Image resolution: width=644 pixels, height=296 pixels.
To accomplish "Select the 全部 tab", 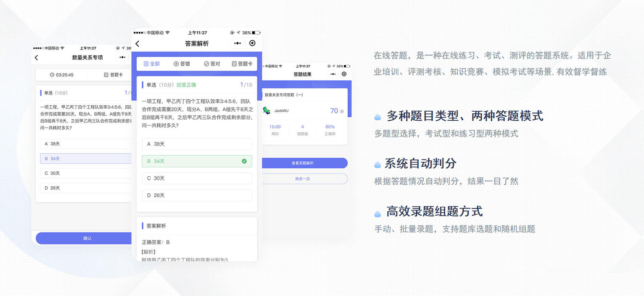I will tap(152, 64).
